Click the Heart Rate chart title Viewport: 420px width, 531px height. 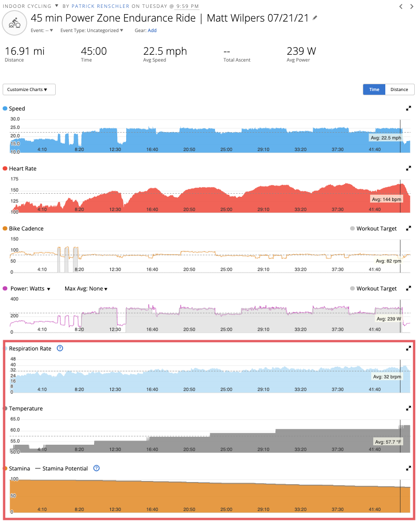23,168
